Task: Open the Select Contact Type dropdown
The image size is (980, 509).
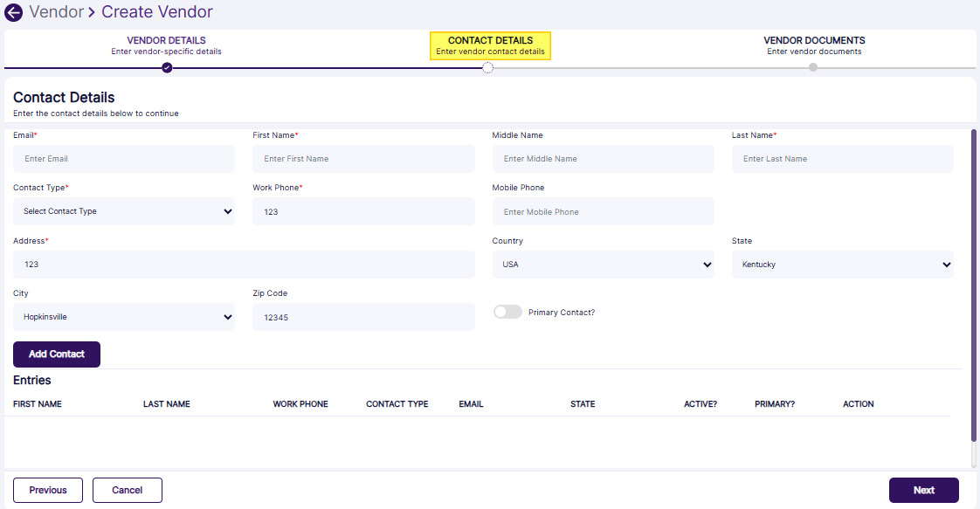Action: click(x=123, y=211)
